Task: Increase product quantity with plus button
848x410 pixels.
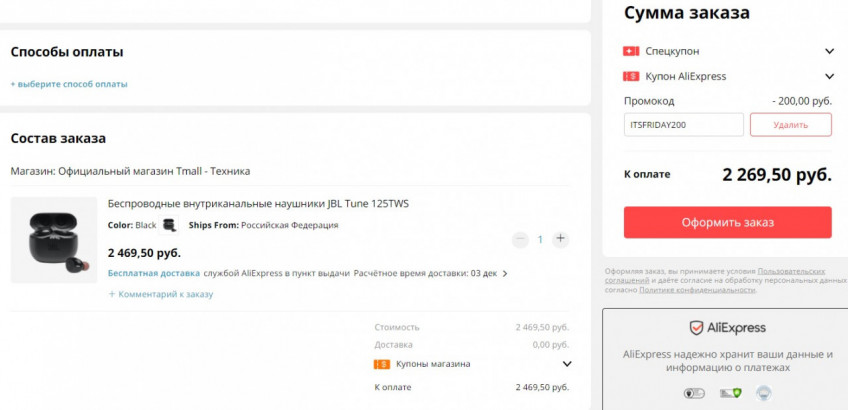Action: pyautogui.click(x=560, y=239)
